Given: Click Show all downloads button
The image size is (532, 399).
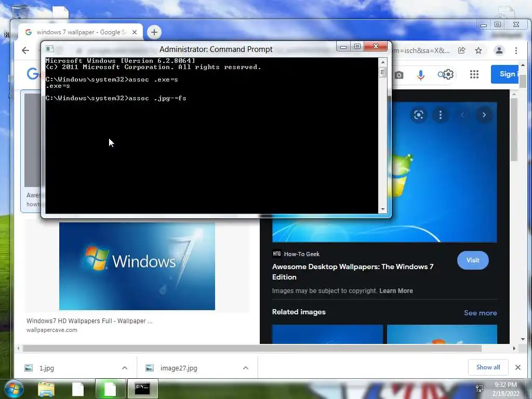Looking at the screenshot, I should point(488,367).
